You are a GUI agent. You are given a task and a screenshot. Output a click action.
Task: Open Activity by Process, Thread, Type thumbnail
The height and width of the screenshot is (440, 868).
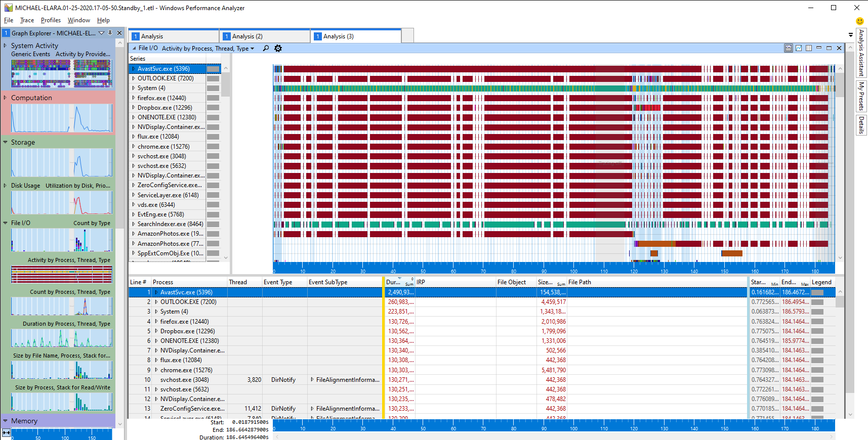(x=61, y=274)
